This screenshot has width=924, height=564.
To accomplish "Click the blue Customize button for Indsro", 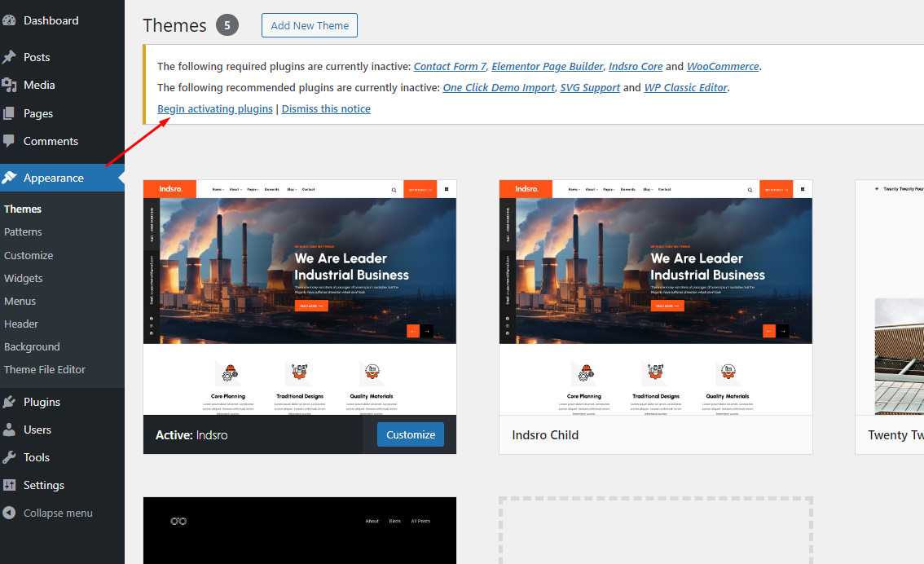I will point(411,434).
